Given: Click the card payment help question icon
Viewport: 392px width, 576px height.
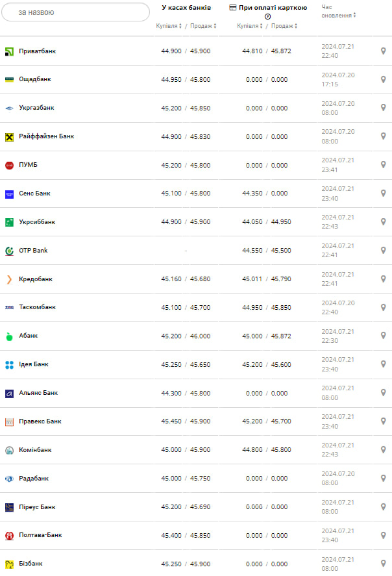Looking at the screenshot, I should [x=267, y=17].
